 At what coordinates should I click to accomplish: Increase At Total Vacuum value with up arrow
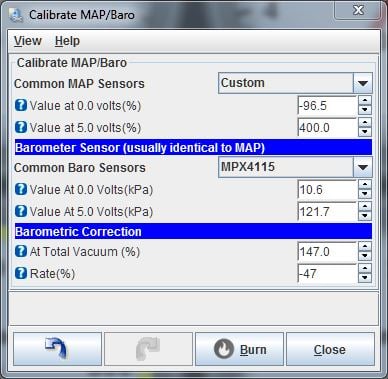pyautogui.click(x=365, y=247)
